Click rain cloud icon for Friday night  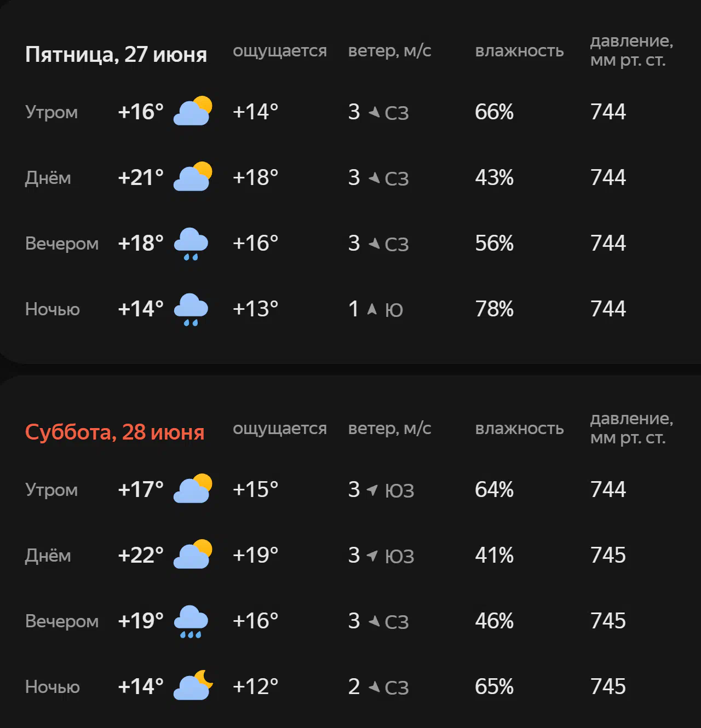[x=191, y=309]
